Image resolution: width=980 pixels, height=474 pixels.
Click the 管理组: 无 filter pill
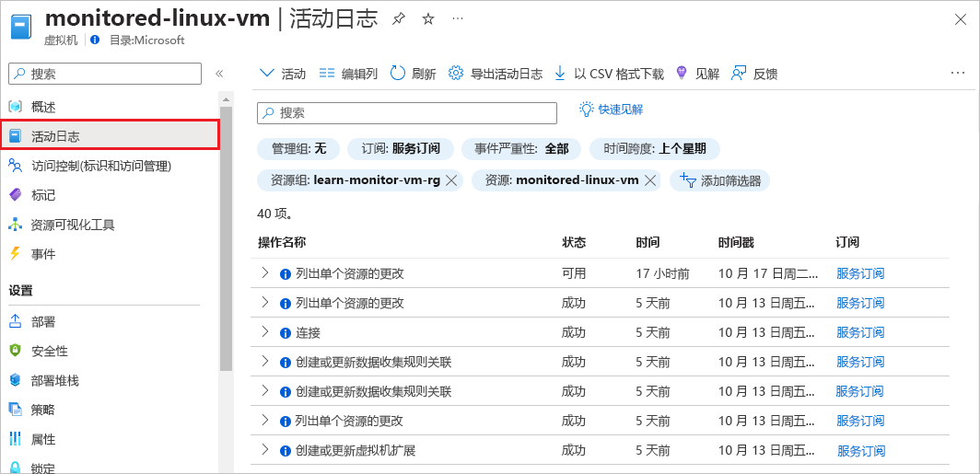pyautogui.click(x=298, y=148)
